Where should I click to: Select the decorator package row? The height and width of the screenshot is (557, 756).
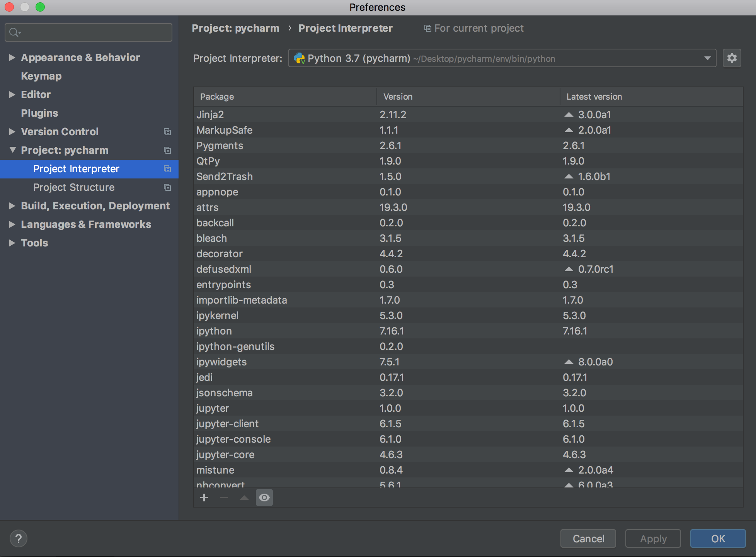468,254
